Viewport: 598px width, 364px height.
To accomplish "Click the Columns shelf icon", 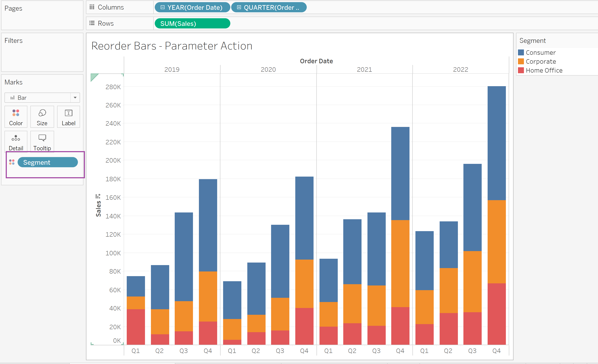I will [92, 7].
